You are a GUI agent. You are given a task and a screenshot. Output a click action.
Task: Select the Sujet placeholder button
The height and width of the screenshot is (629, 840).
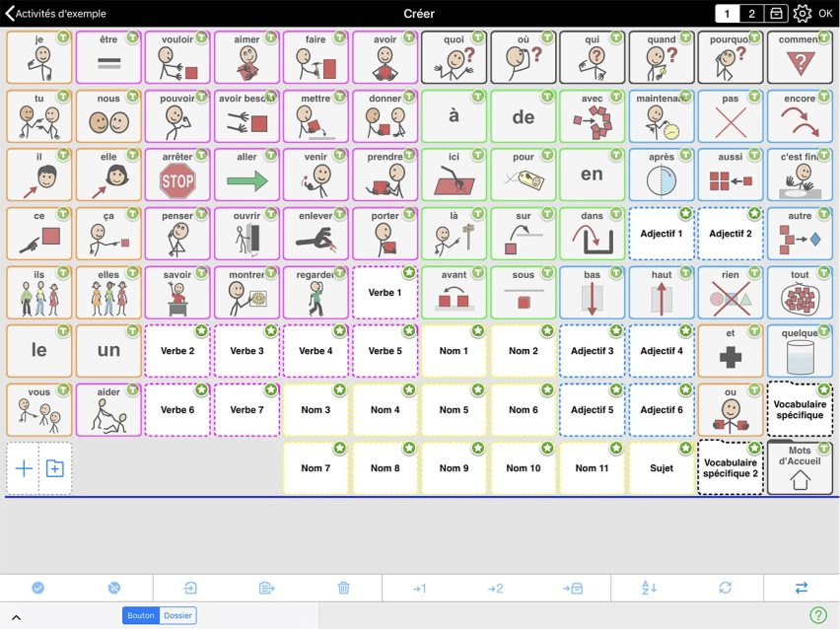coord(662,468)
